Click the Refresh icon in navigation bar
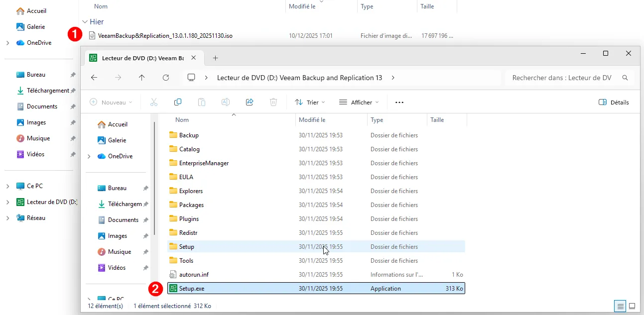 coord(166,78)
